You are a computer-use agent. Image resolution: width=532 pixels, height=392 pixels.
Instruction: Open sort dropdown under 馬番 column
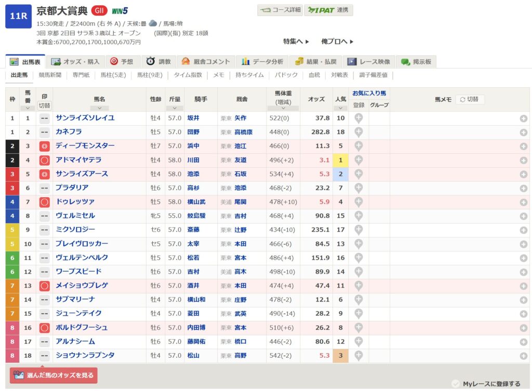pos(28,108)
